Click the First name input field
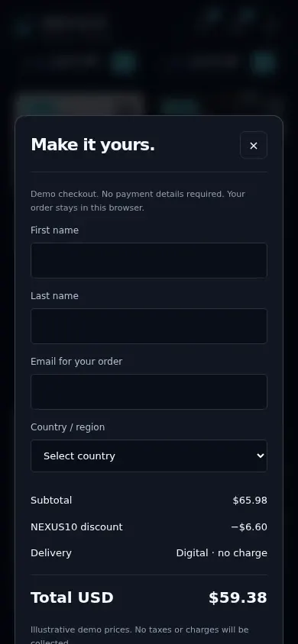Screen dimensions: 298x644 pos(149,260)
